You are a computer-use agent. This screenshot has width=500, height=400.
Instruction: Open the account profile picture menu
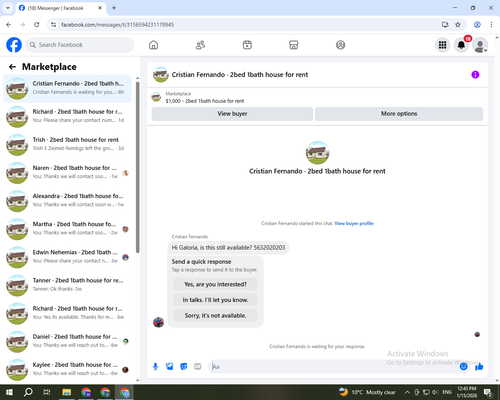(480, 45)
